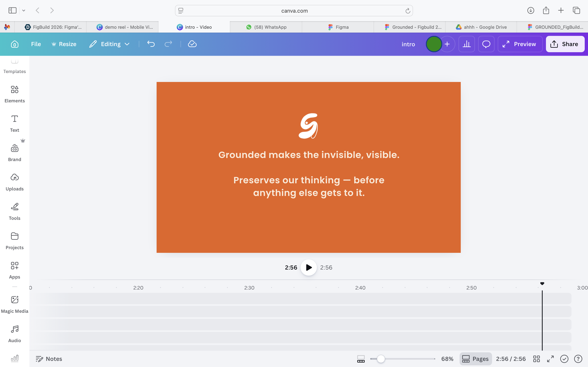Open the Magic Media app
The image size is (588, 367).
(x=14, y=304)
